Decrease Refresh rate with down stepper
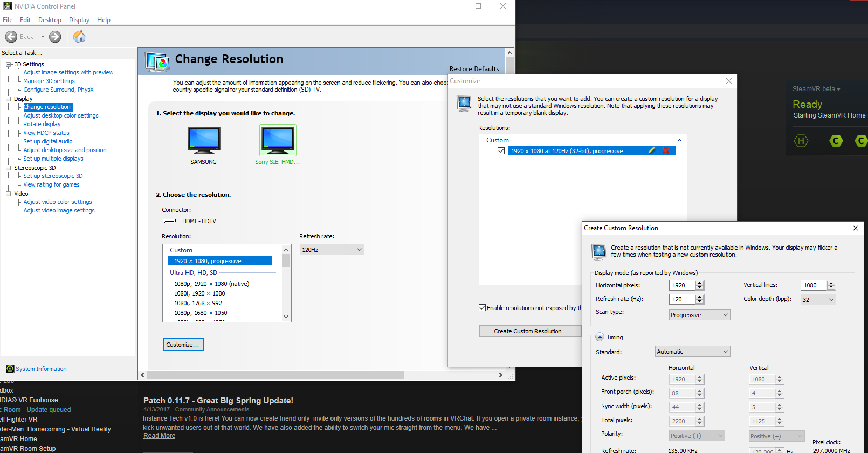Screen dimensions: 868x453 coord(700,301)
